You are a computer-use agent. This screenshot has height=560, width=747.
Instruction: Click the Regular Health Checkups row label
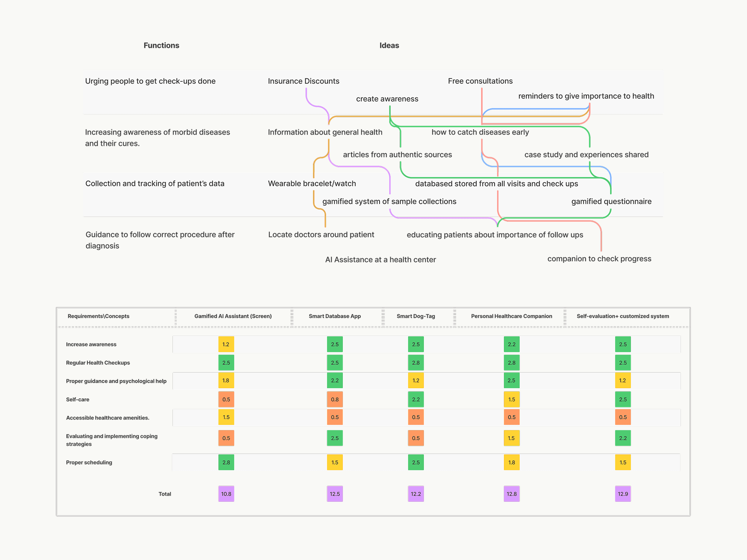[98, 363]
